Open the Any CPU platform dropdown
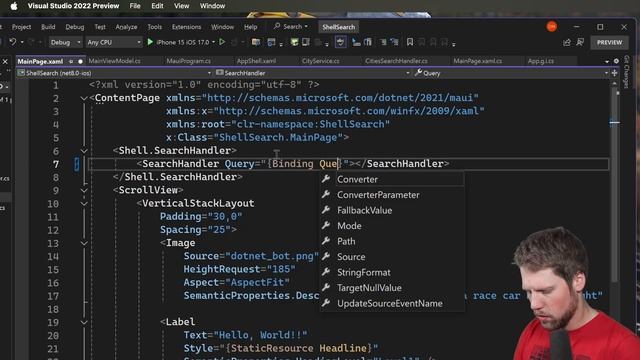Screen dimensions: 640x360 [x=113, y=42]
